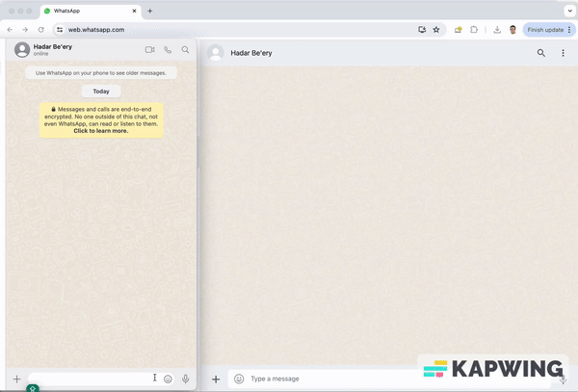
Task: Open three-dot menu in right chat header
Action: (563, 53)
